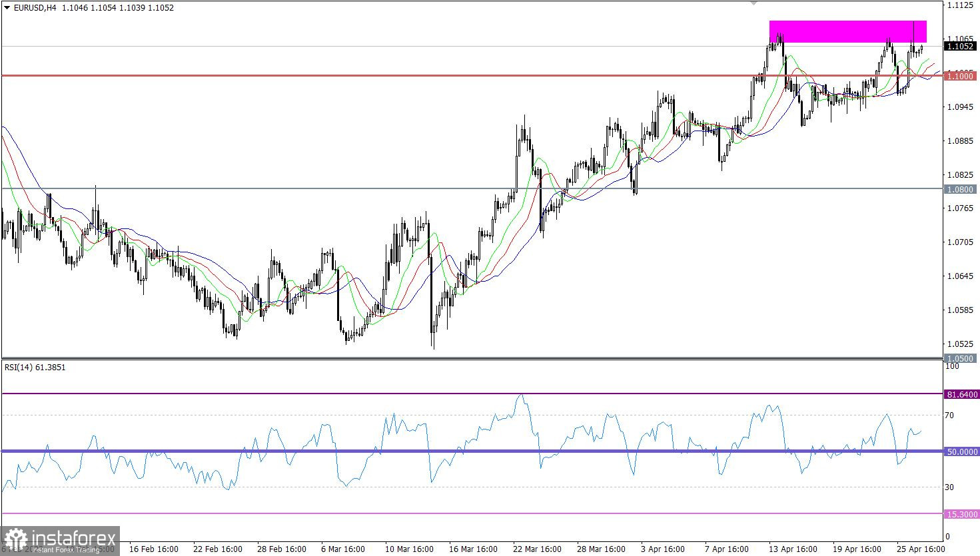Select the red 1.1000 level label
Image resolution: width=980 pixels, height=556 pixels.
point(961,76)
